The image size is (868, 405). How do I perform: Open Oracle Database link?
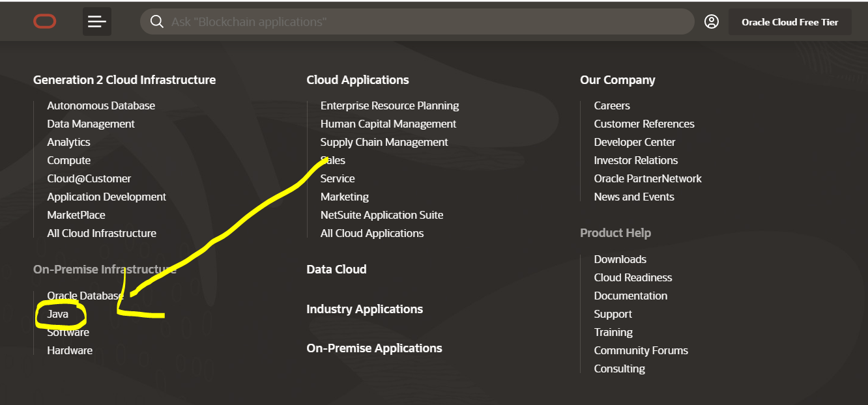(x=85, y=296)
